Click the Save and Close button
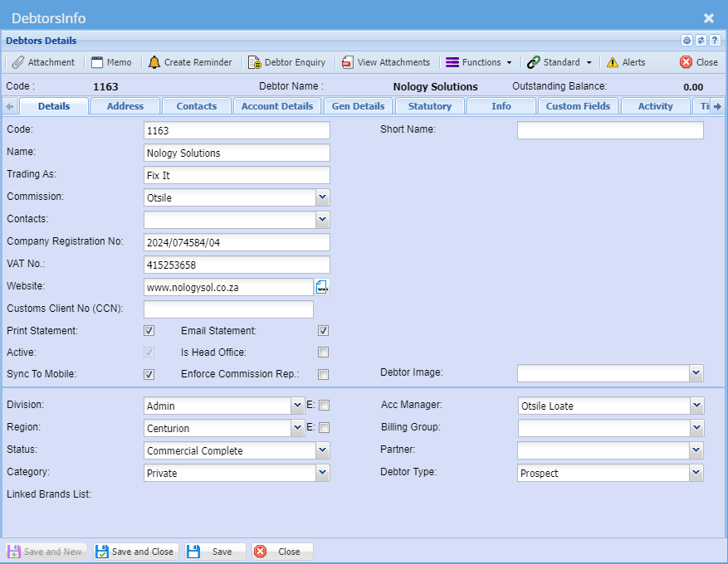Viewport: 728px width, 564px height. pos(135,552)
